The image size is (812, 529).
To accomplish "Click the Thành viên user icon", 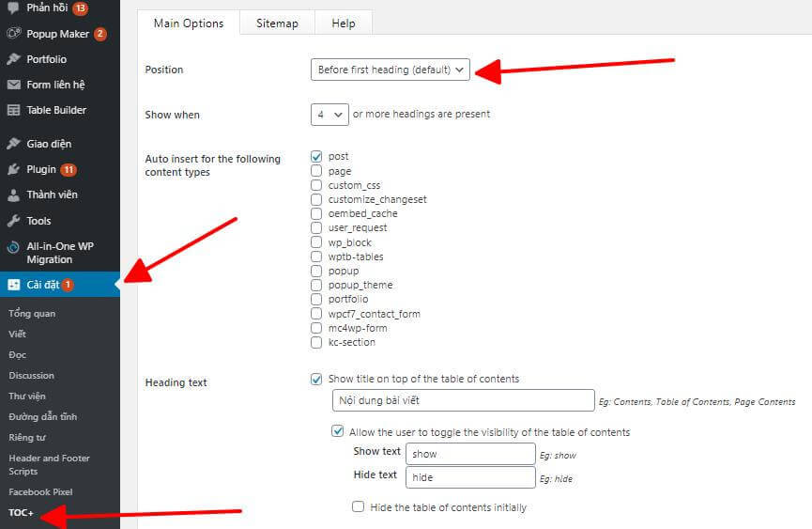I will point(13,194).
